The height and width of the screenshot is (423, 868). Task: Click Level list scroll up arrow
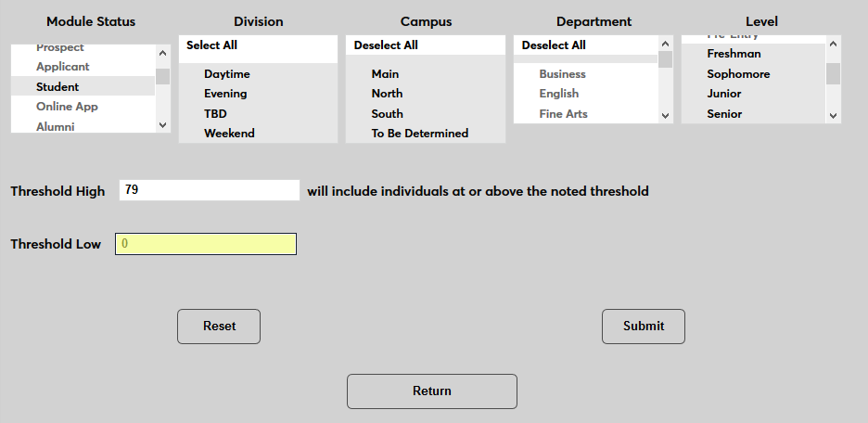click(833, 43)
